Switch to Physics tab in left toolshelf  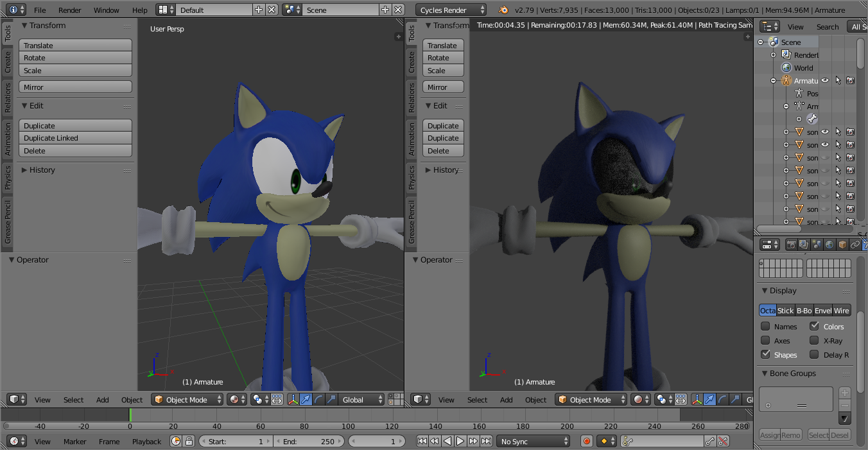pos(8,177)
